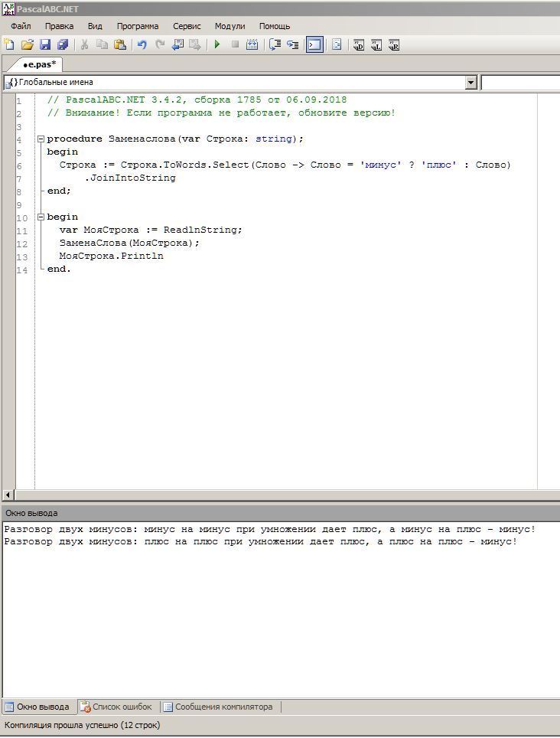Click the .JoinIntoString text in code
Screen dimensions: 560x738
pyautogui.click(x=130, y=178)
